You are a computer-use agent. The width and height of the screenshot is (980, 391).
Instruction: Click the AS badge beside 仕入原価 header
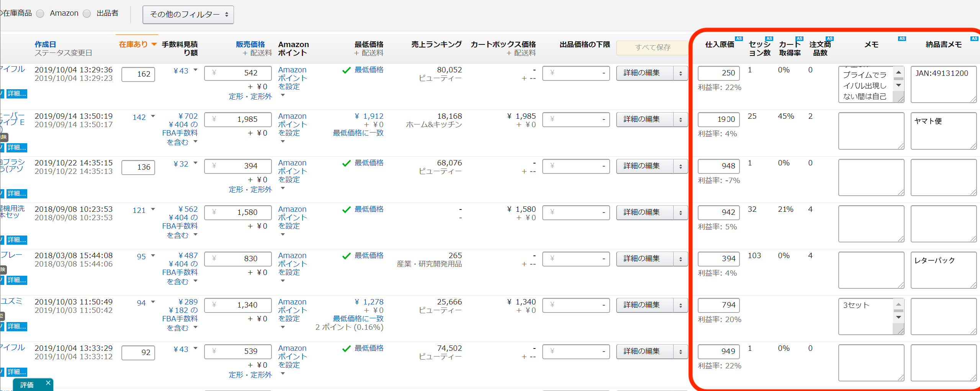tap(739, 39)
